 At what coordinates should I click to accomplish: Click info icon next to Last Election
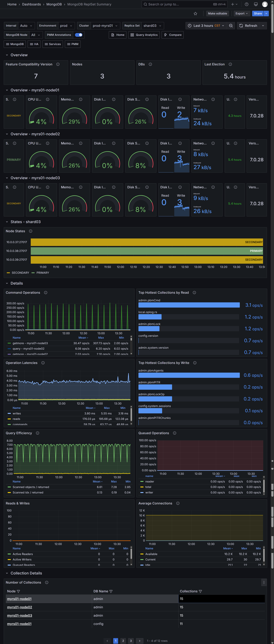(230, 64)
